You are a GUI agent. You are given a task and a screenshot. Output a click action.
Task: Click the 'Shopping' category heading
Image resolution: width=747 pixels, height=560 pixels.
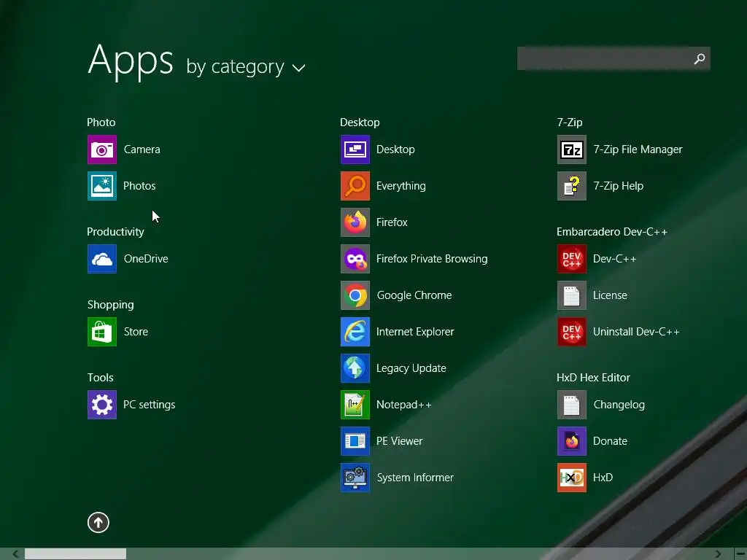click(x=111, y=305)
